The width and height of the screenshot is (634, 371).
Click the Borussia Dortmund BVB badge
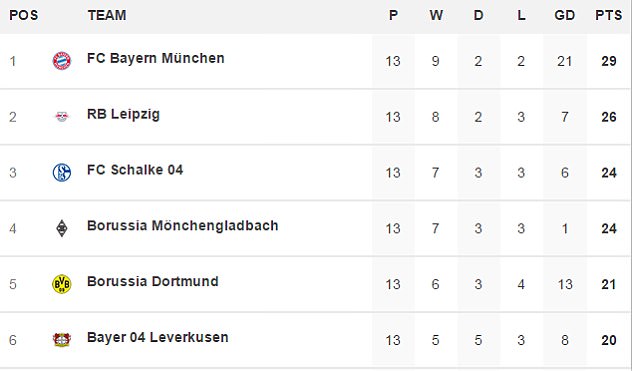point(62,284)
